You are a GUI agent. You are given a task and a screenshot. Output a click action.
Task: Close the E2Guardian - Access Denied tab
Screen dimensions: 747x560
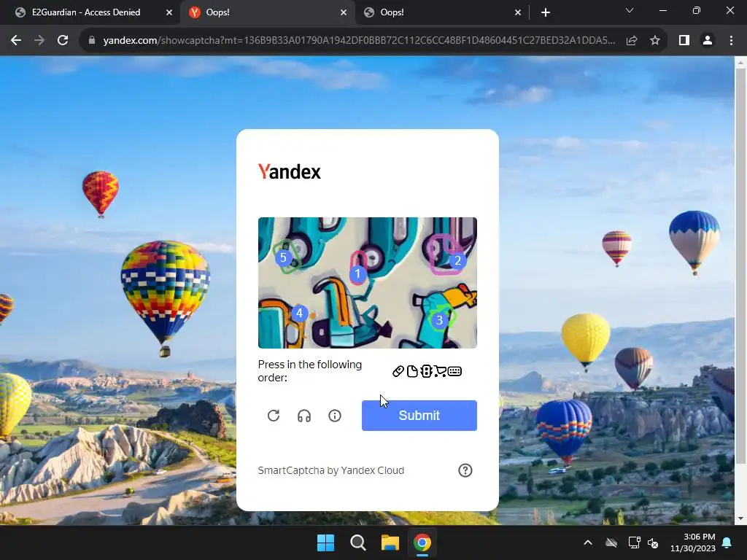click(169, 12)
